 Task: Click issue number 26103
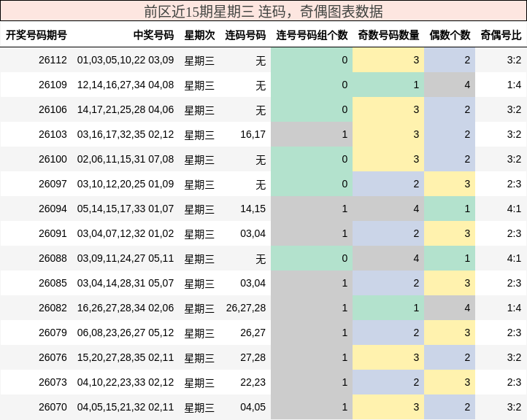coord(53,135)
